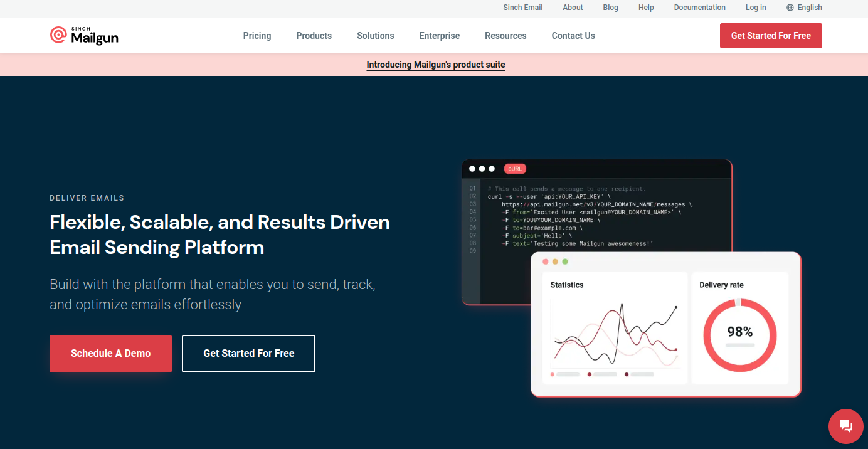Select the cURL tag in code window
This screenshot has width=868, height=449.
(515, 169)
